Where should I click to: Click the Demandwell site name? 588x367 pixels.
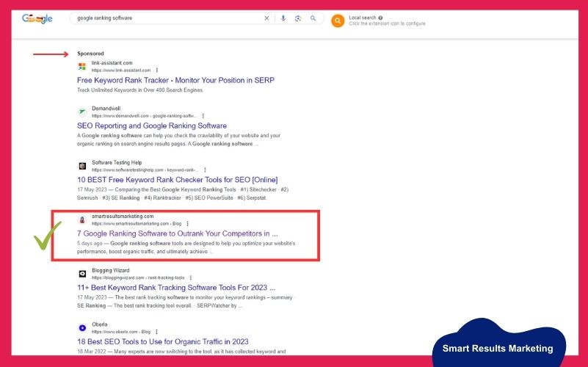click(106, 109)
